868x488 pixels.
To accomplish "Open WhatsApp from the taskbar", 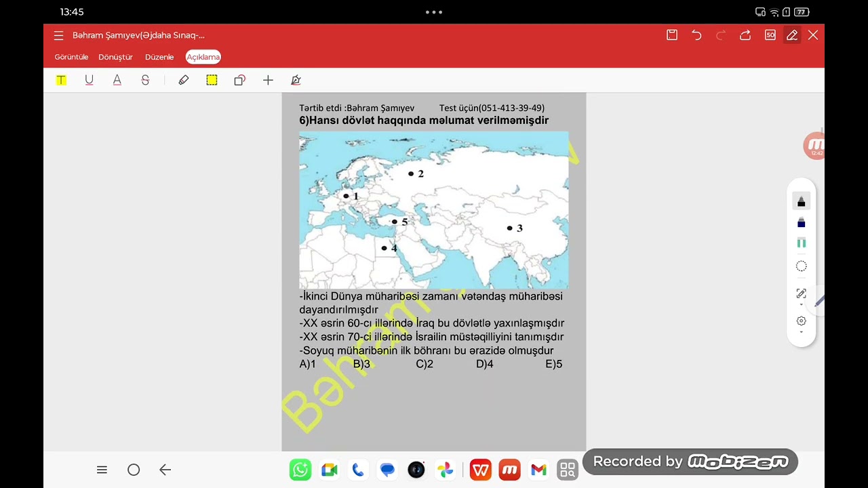I will coord(300,470).
